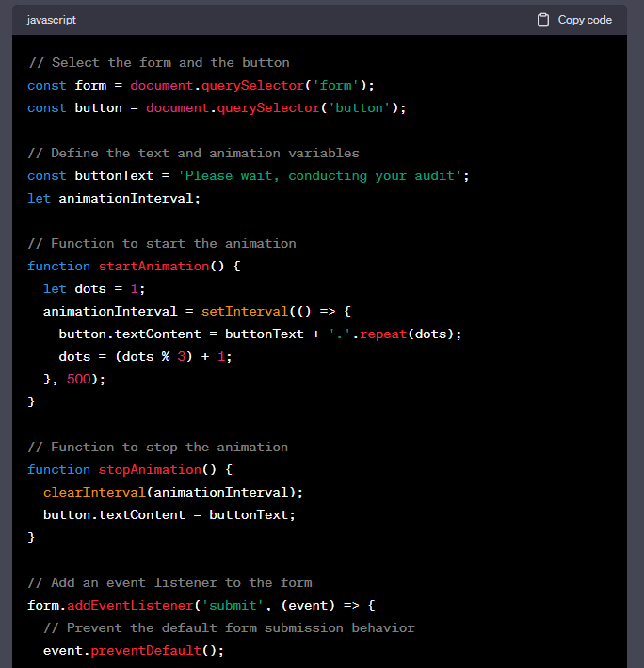Click the line declaring const form

(x=201, y=85)
